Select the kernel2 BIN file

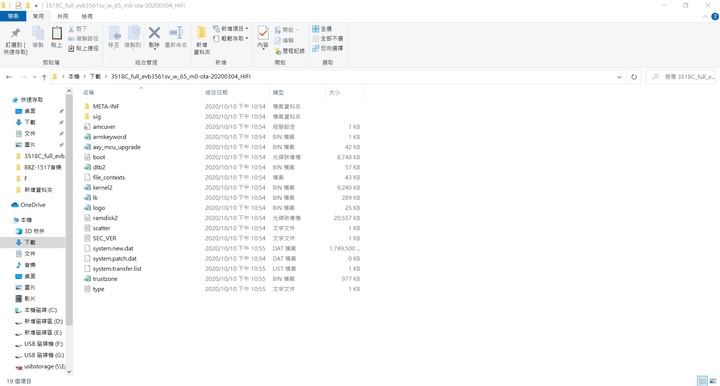coord(102,188)
